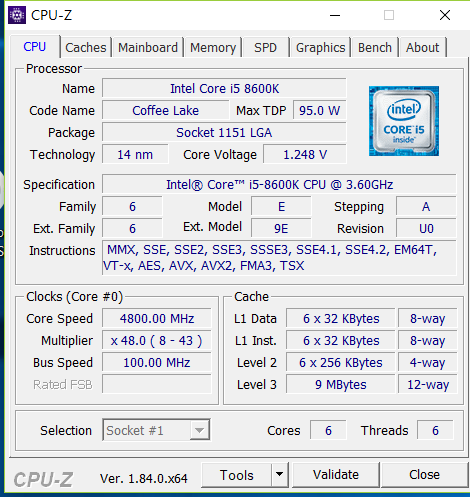Click the Level 3 associativity '12-way'
Image resolution: width=470 pixels, height=497 pixels.
(x=428, y=384)
